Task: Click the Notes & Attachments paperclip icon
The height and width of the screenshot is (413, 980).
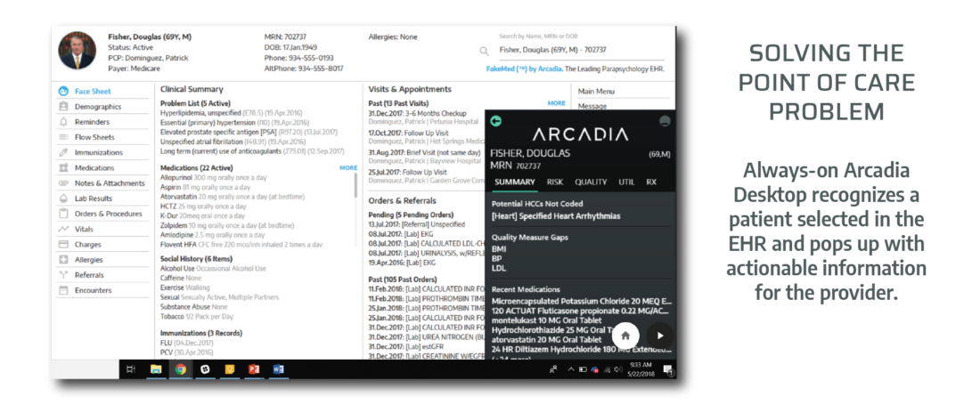Action: coord(62,183)
